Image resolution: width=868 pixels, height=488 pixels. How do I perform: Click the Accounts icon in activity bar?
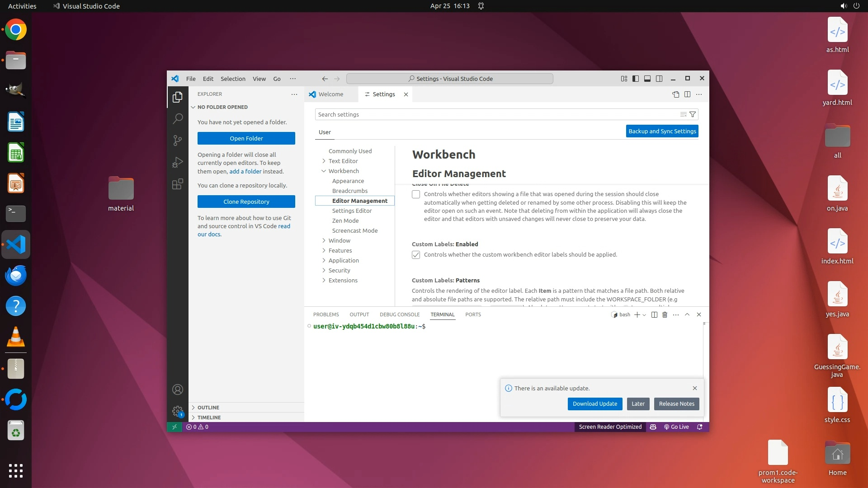pyautogui.click(x=178, y=389)
